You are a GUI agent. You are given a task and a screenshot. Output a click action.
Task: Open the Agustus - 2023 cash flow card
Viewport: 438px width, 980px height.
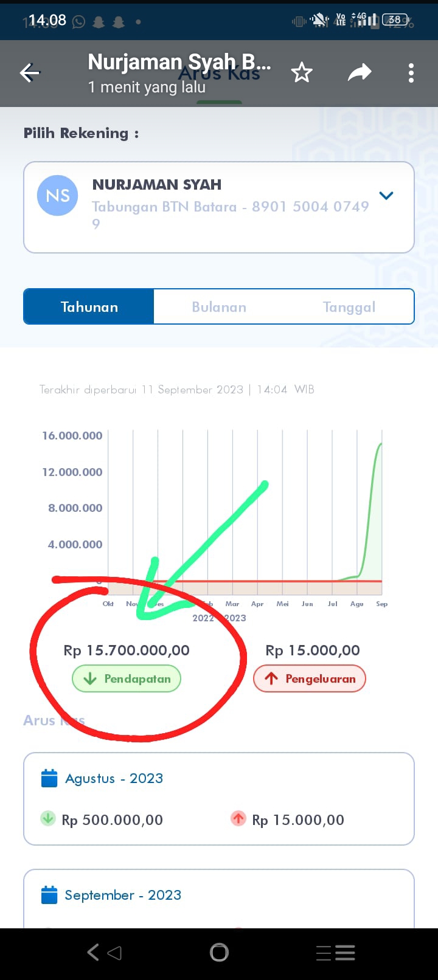(219, 798)
